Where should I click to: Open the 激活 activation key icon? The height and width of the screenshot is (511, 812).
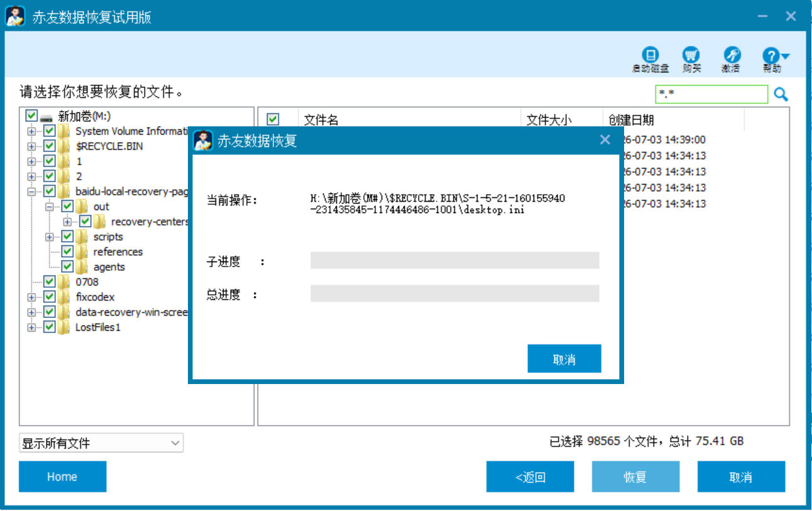(x=732, y=55)
